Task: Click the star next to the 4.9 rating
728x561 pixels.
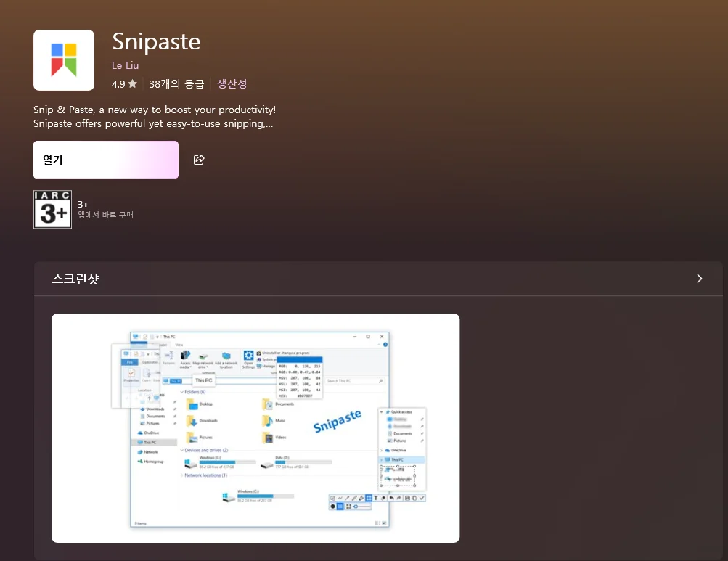Action: [x=132, y=83]
